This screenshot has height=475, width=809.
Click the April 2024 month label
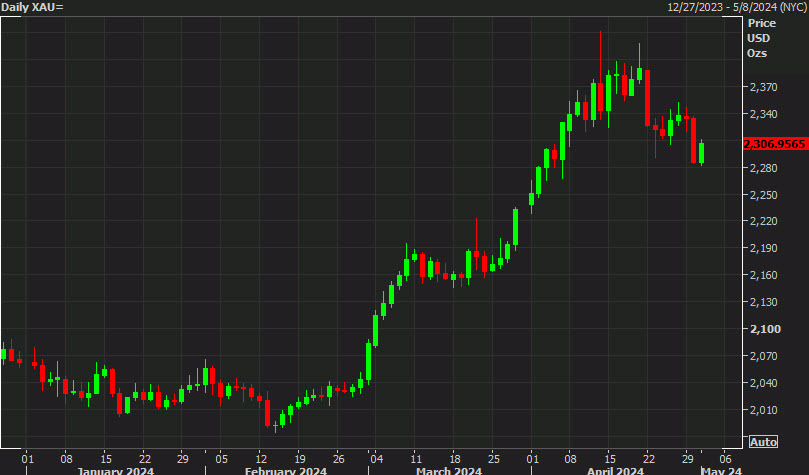[615, 470]
